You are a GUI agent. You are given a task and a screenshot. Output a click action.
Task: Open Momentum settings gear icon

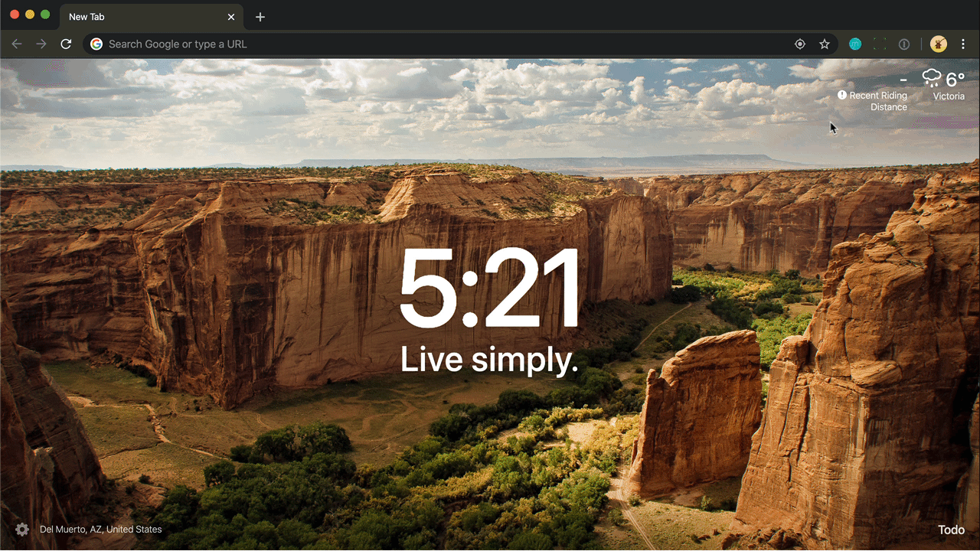click(x=22, y=529)
